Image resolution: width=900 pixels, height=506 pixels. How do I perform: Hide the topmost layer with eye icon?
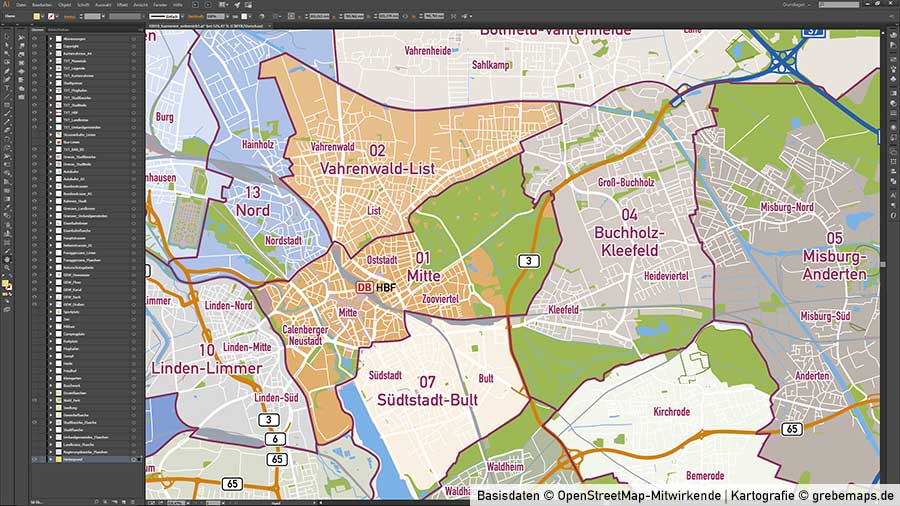[x=34, y=38]
